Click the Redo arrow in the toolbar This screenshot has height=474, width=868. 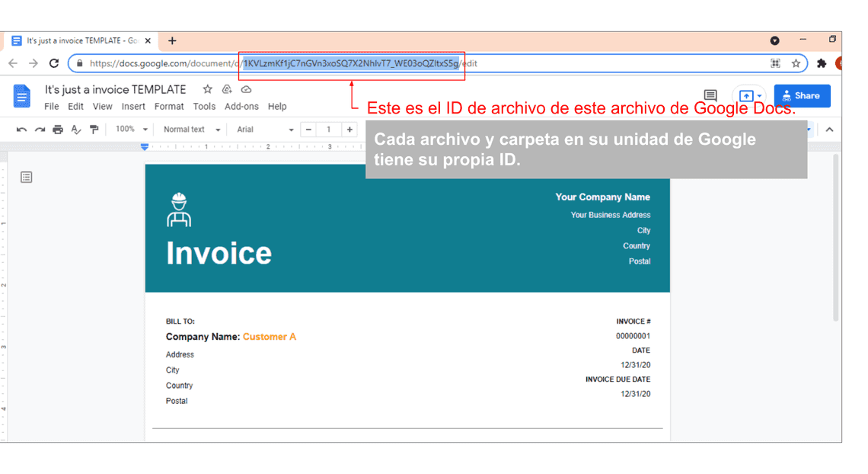pyautogui.click(x=40, y=130)
